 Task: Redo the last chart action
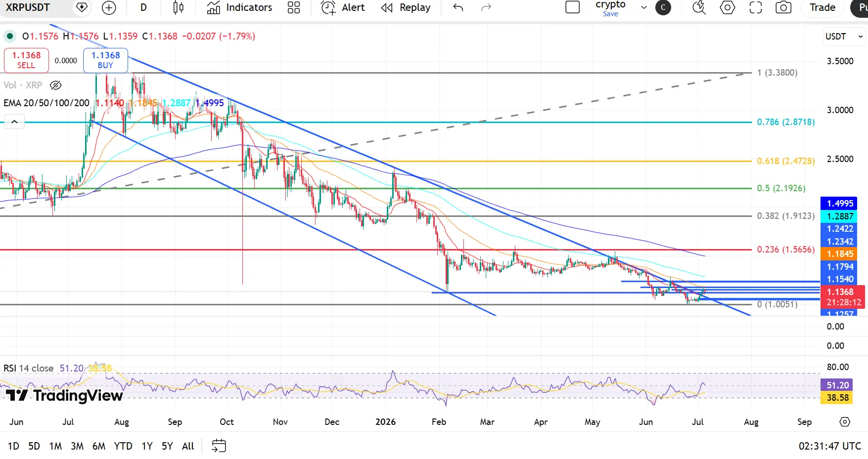coord(486,7)
